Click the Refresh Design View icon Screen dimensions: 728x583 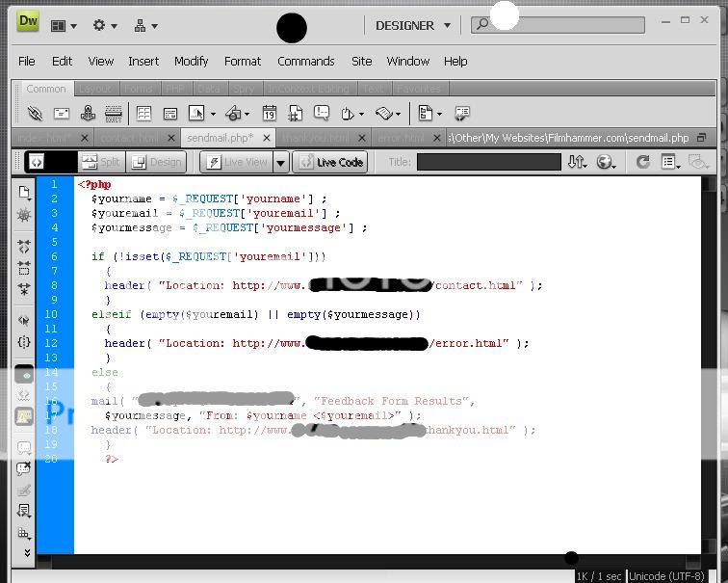click(x=642, y=162)
